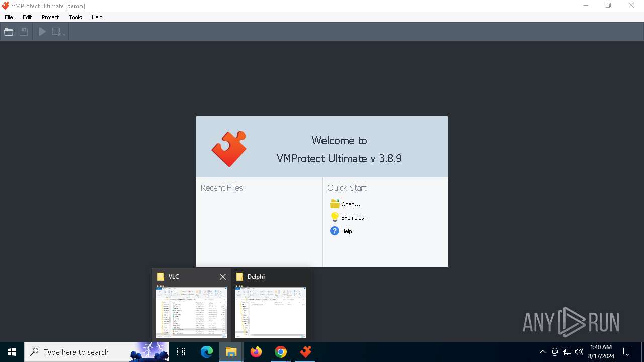This screenshot has width=644, height=362.
Task: Show hidden system tray icons
Action: pyautogui.click(x=543, y=352)
